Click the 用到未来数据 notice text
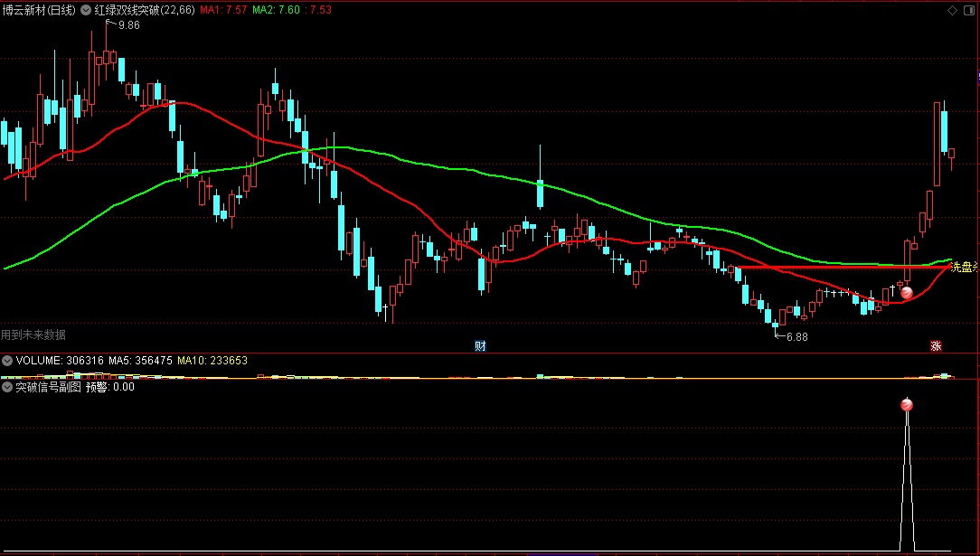Screen dimensions: 980x556 pos(33,335)
